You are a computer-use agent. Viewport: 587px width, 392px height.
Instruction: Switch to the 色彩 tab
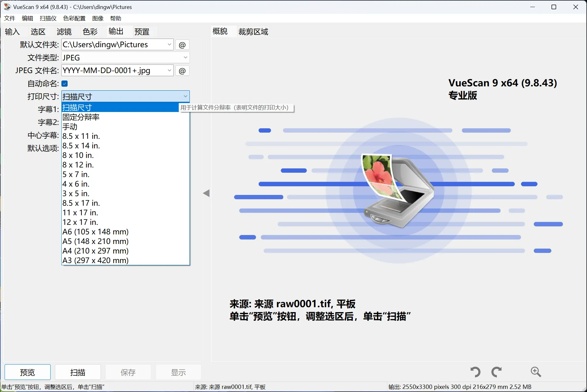coord(90,31)
